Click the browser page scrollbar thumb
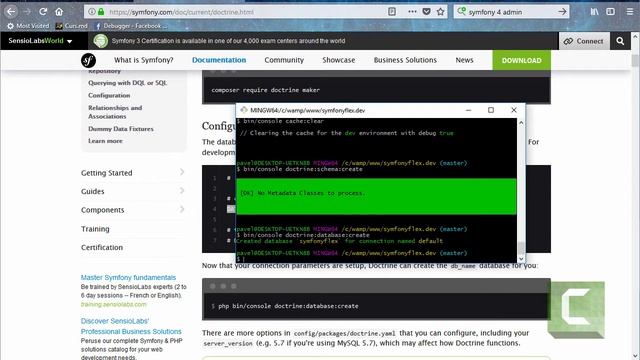640x360 pixels. 635,60
